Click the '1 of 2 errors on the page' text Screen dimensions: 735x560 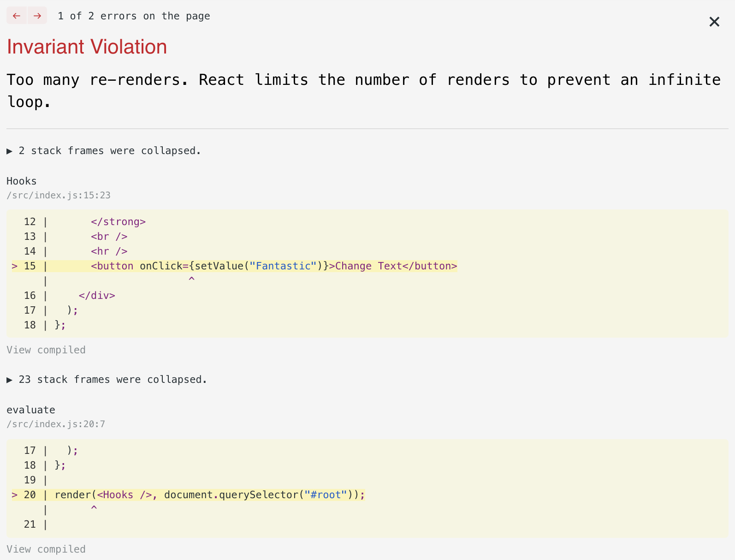coord(134,16)
